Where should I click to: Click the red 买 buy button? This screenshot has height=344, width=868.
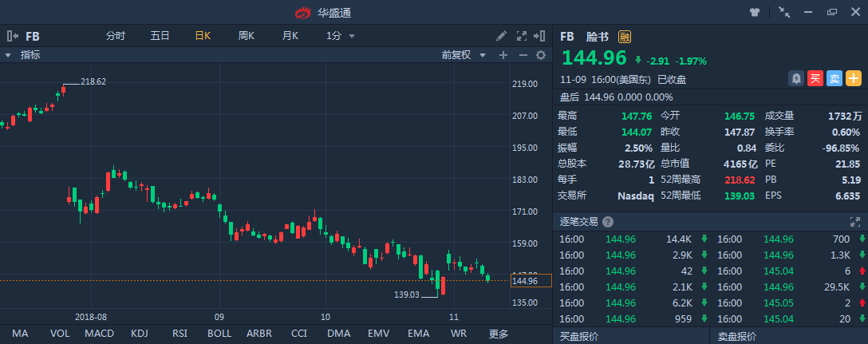click(x=815, y=78)
